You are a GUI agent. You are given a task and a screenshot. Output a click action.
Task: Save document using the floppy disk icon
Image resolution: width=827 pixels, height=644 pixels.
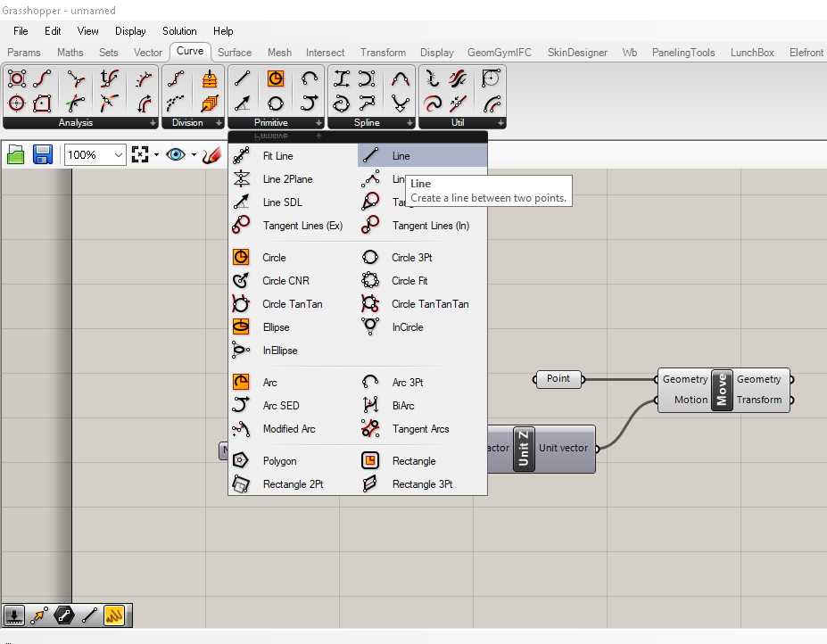coord(42,155)
